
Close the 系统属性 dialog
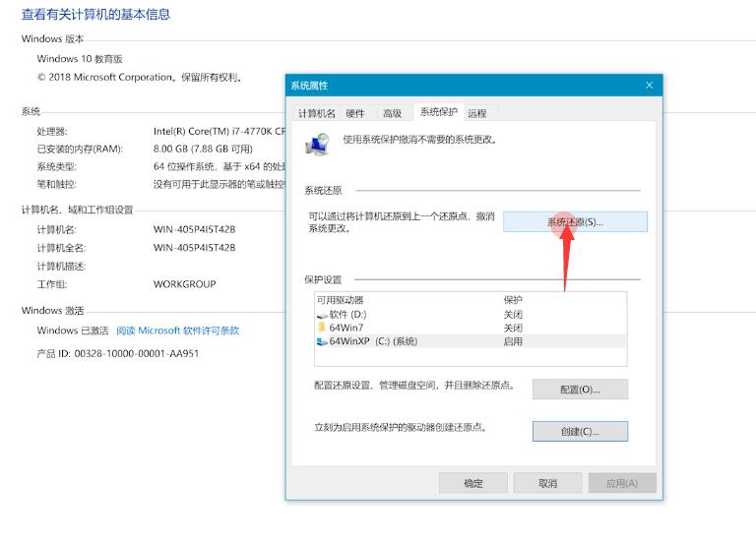(x=649, y=86)
